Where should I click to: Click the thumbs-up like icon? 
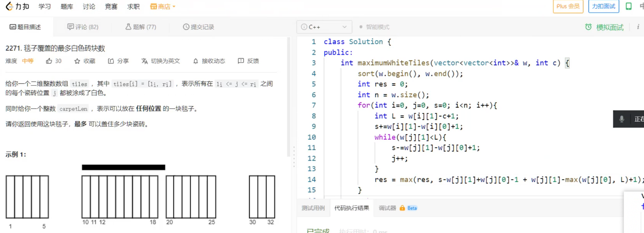(49, 61)
